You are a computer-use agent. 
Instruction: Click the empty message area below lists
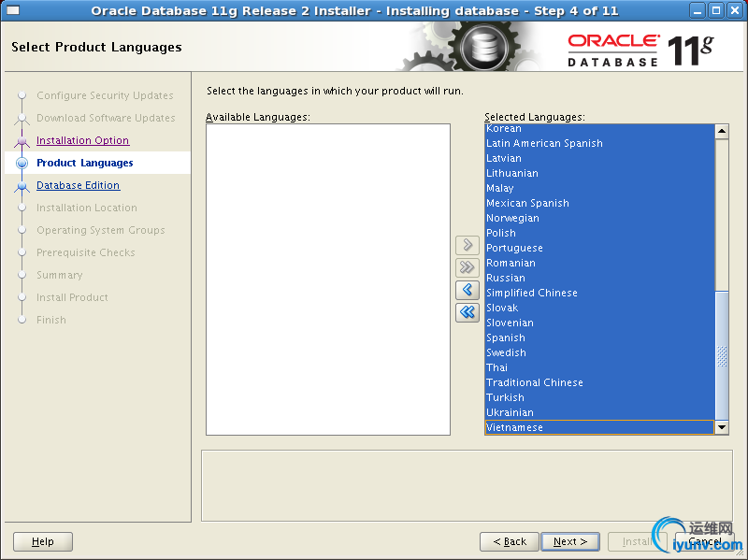click(467, 485)
